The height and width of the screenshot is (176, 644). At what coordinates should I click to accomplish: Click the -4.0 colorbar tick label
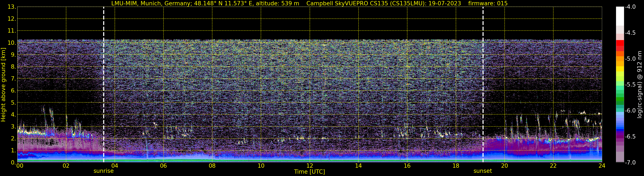click(x=630, y=7)
